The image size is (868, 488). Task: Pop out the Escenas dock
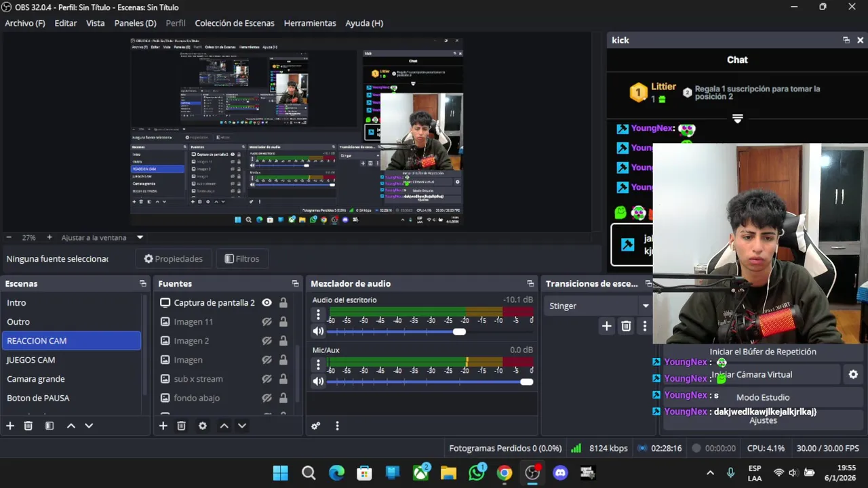tap(142, 283)
